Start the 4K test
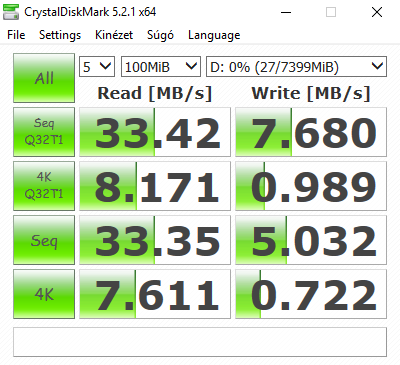400x365 pixels. [44, 294]
